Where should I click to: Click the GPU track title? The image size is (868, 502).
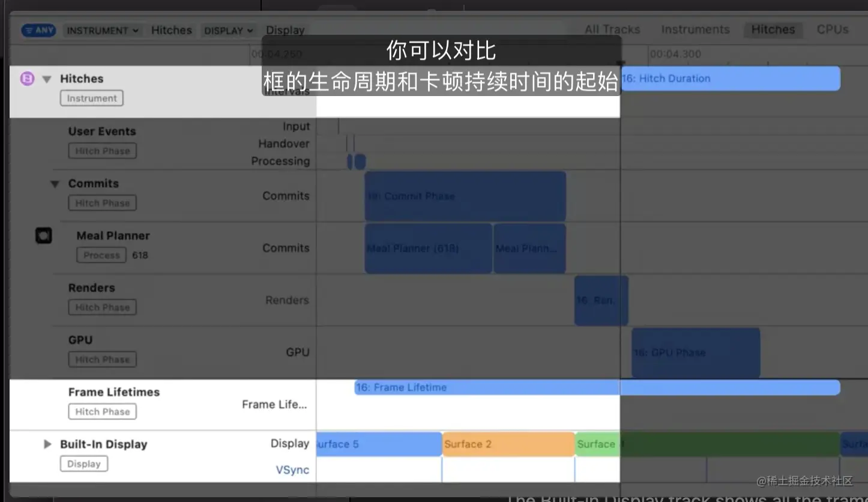tap(80, 340)
